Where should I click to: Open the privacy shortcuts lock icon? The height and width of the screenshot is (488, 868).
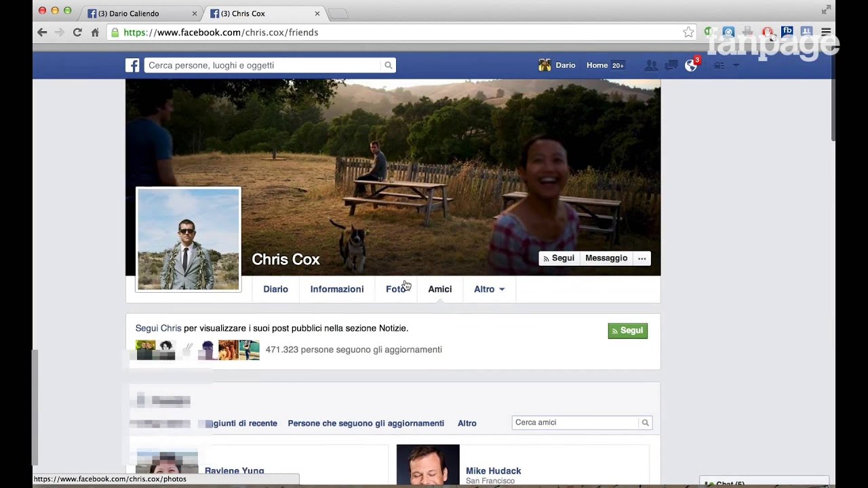pyautogui.click(x=719, y=65)
